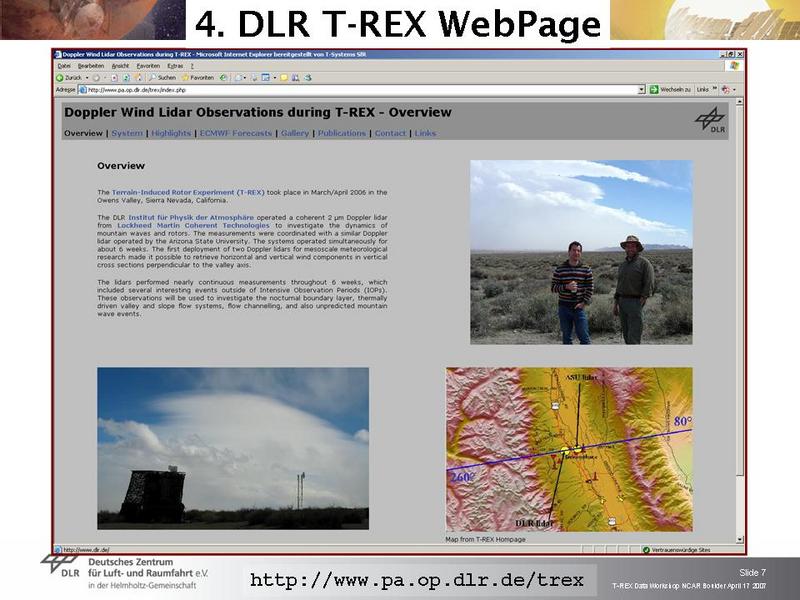
Task: Click the Research books icon in toolbar
Action: (295, 78)
